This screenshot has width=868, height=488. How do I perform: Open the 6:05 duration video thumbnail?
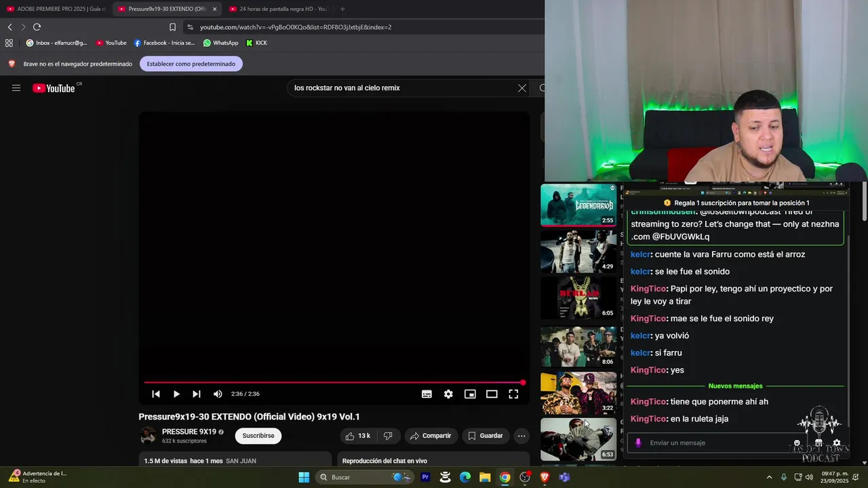[x=578, y=298]
